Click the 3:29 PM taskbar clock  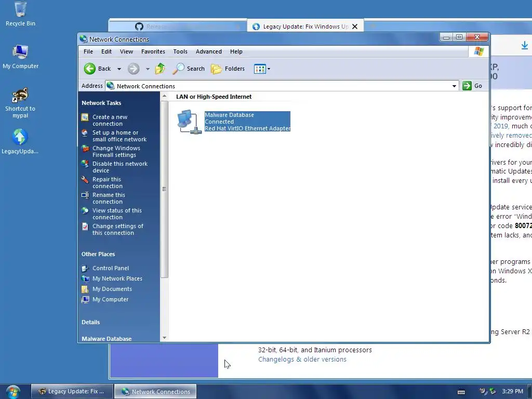(x=512, y=391)
